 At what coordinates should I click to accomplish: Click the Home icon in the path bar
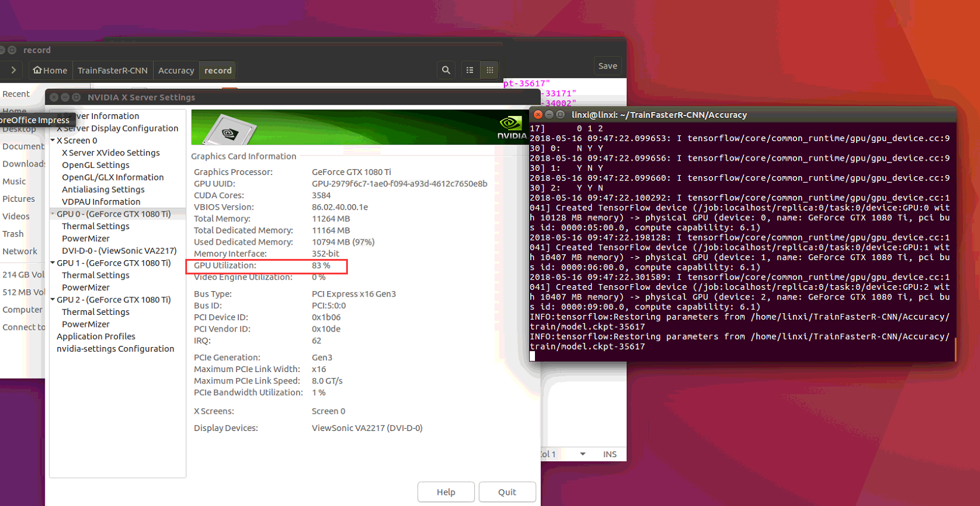[x=38, y=70]
